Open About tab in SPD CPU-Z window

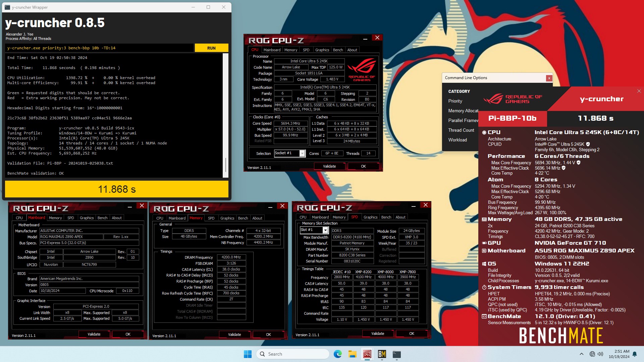coord(400,217)
